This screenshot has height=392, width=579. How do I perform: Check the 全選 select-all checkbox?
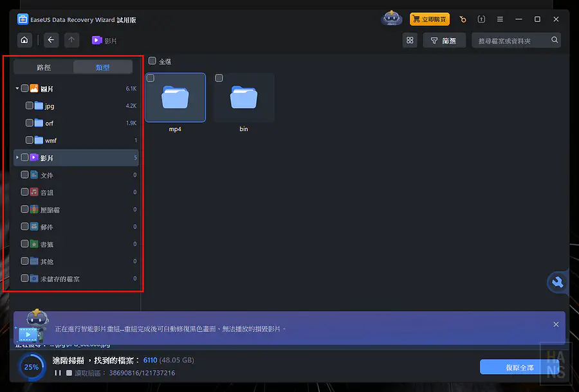tap(152, 61)
